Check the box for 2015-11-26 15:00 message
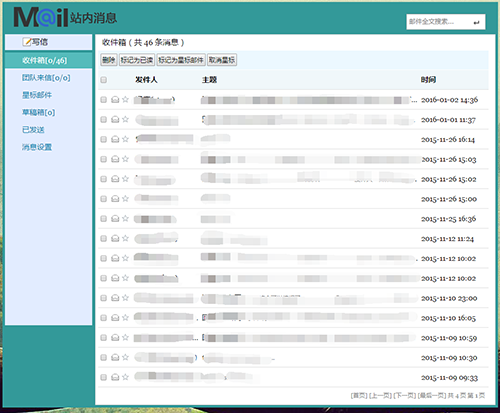Image resolution: width=500 pixels, height=413 pixels. [x=104, y=199]
